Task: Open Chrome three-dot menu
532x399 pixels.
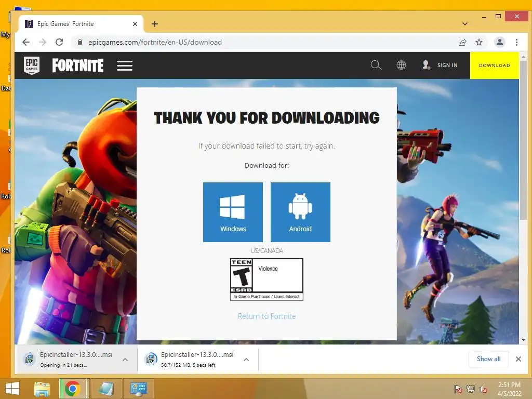Action: pos(516,42)
